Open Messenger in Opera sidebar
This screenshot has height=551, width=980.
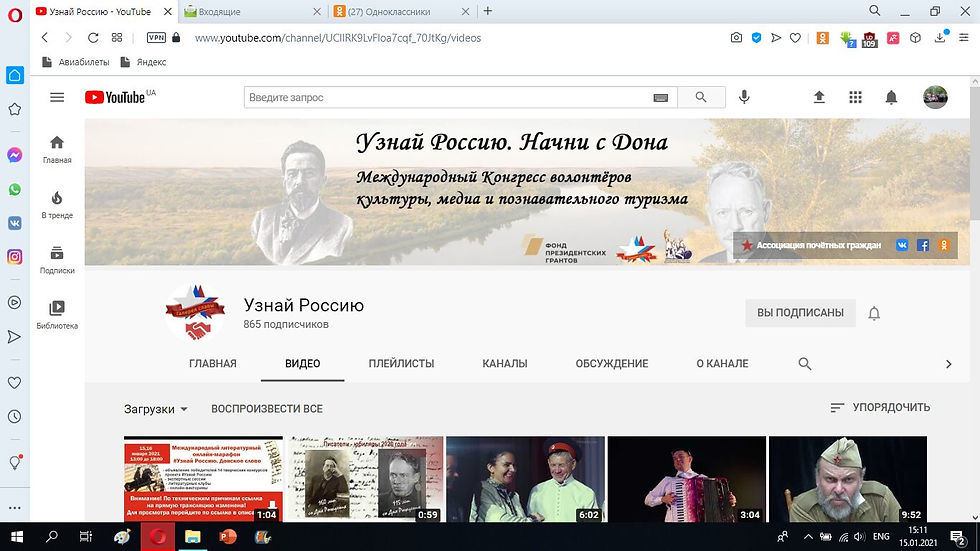point(14,155)
